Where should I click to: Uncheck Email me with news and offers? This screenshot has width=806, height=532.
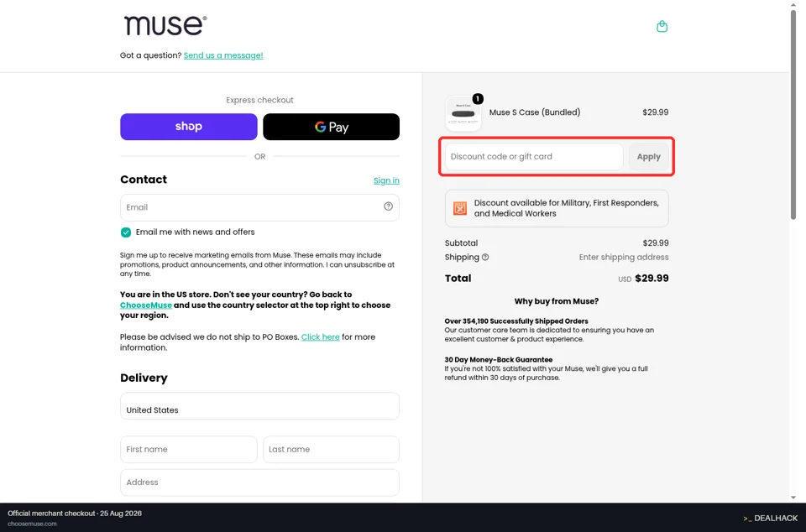pos(126,232)
